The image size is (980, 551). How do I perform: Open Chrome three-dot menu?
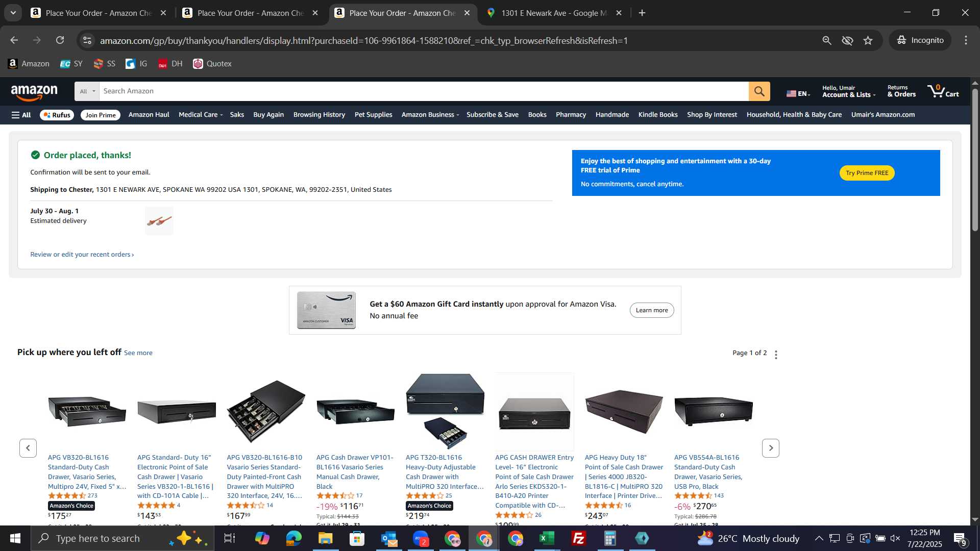click(966, 40)
